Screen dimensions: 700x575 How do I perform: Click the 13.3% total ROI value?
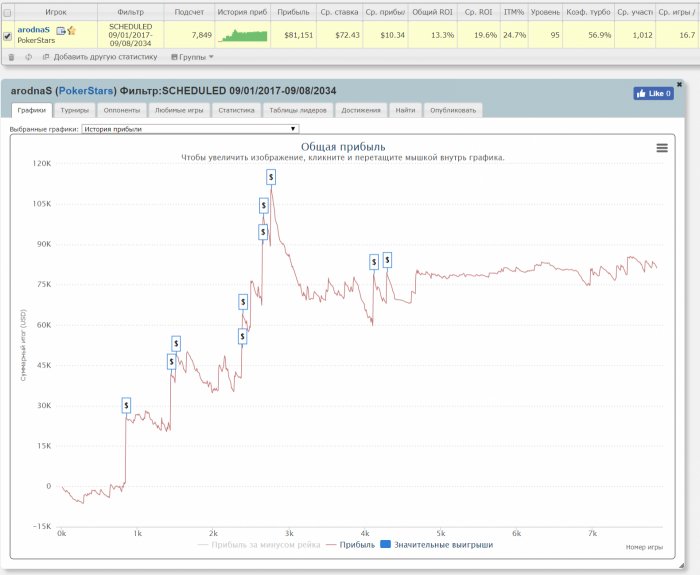click(442, 35)
